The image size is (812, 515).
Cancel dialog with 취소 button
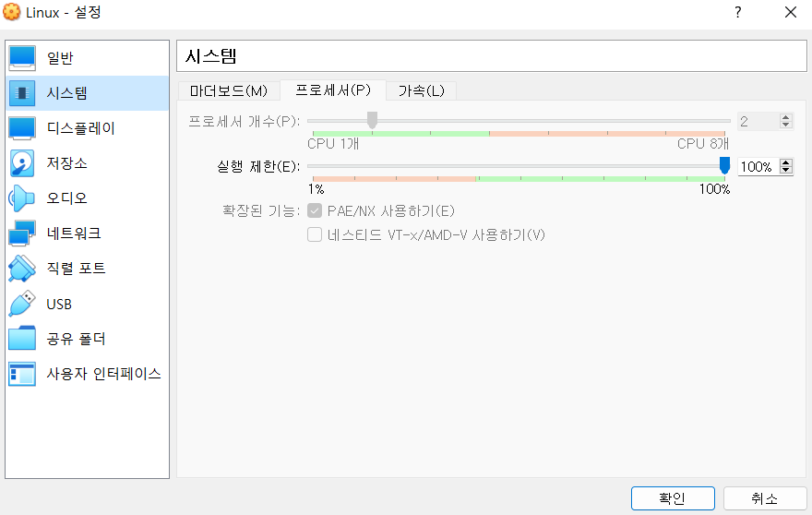(764, 498)
